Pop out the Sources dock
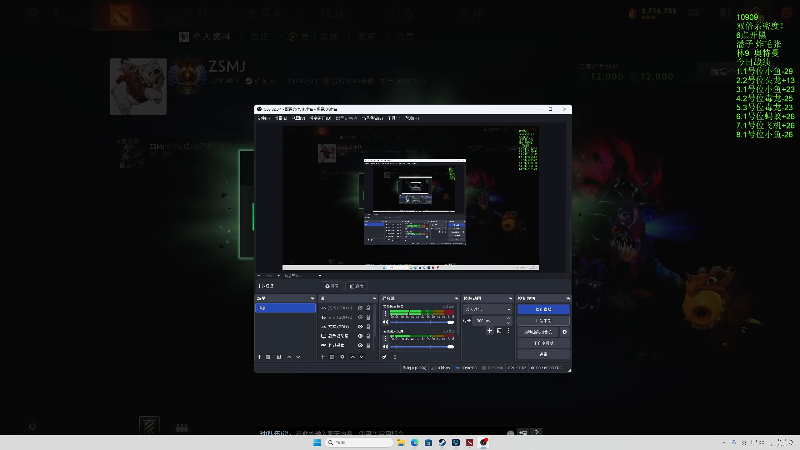 pos(374,298)
